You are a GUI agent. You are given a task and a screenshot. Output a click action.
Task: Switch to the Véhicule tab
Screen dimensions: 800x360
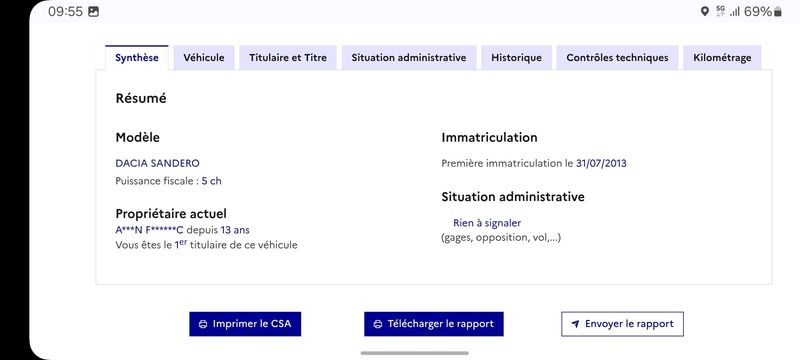coord(204,58)
